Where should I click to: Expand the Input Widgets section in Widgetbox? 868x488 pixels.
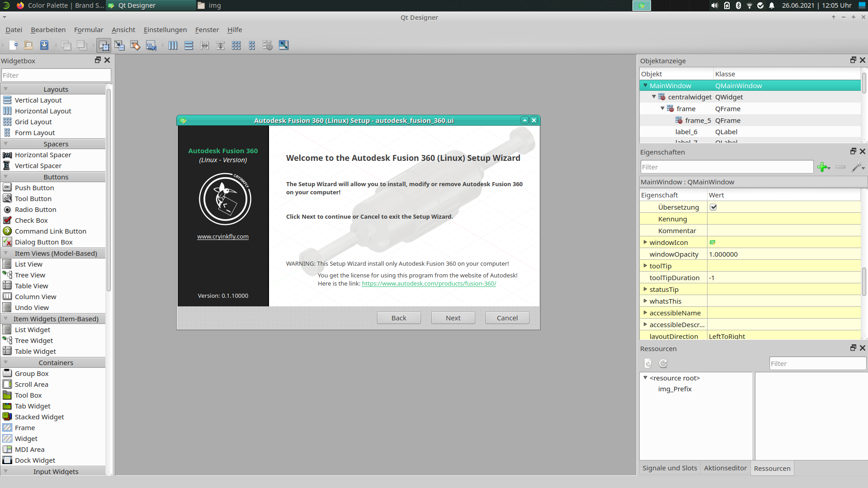coord(56,471)
